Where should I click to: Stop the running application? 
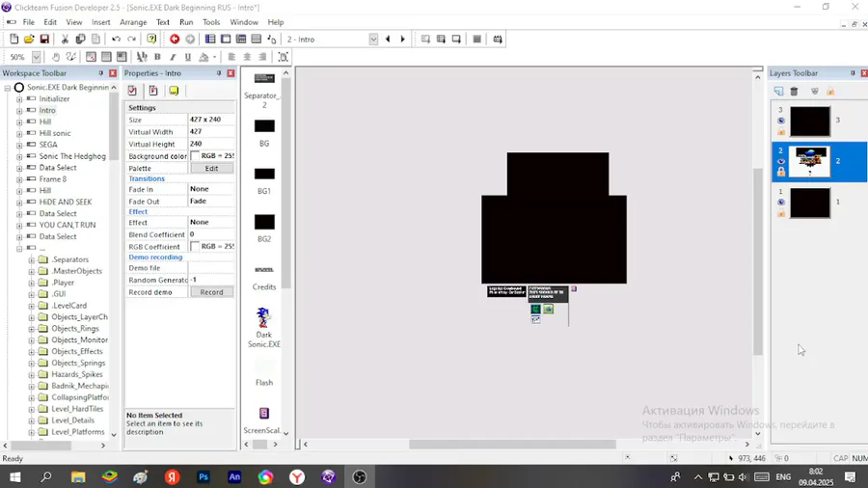click(x=477, y=40)
